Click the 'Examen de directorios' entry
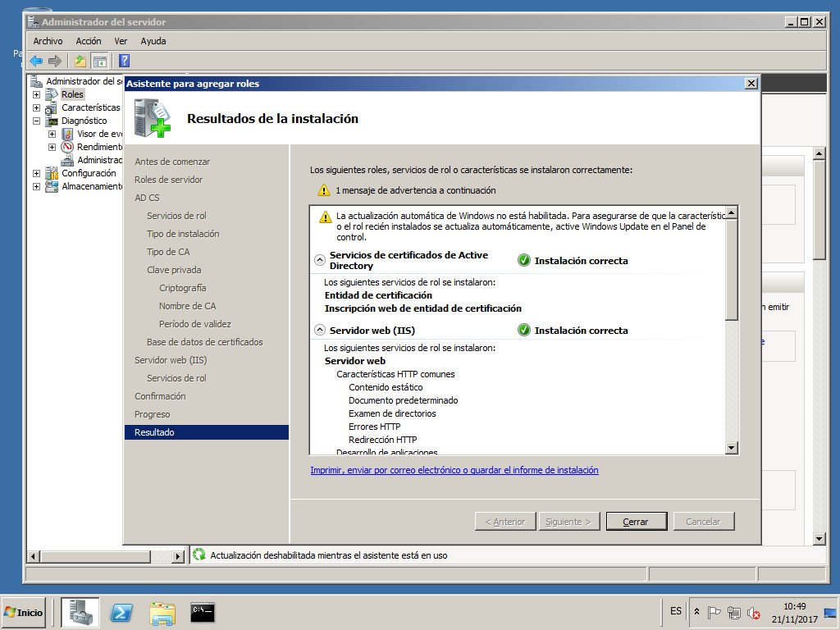The height and width of the screenshot is (630, 840). (x=392, y=413)
